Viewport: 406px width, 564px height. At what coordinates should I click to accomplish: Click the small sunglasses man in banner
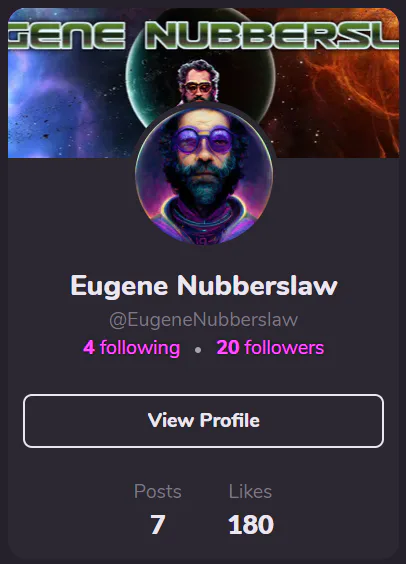(x=198, y=81)
